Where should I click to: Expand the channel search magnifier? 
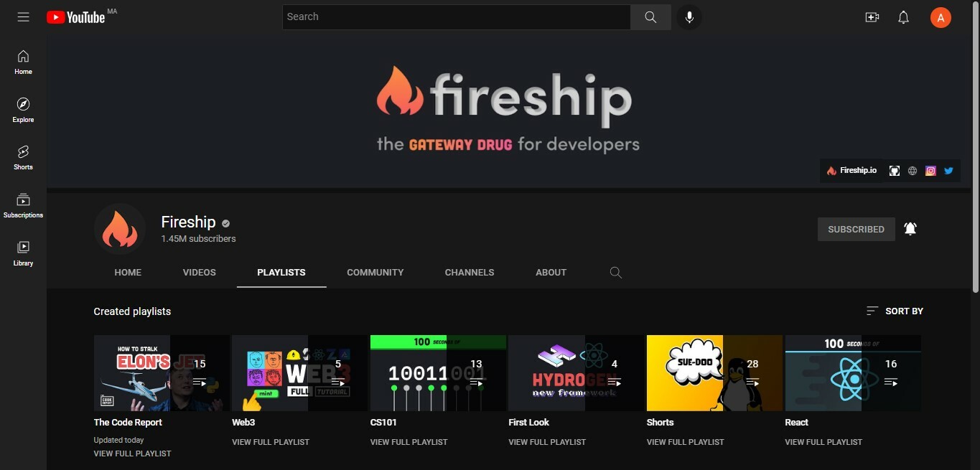coord(615,273)
